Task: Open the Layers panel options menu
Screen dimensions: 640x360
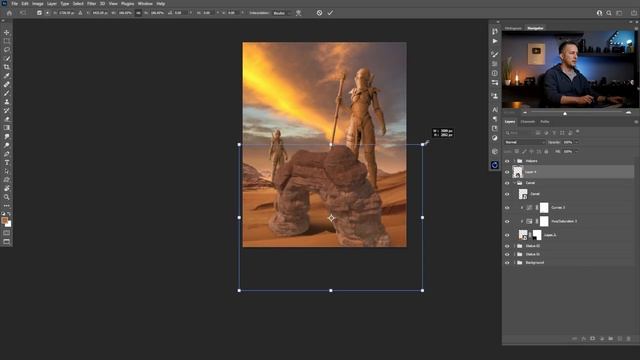Action: click(636, 122)
